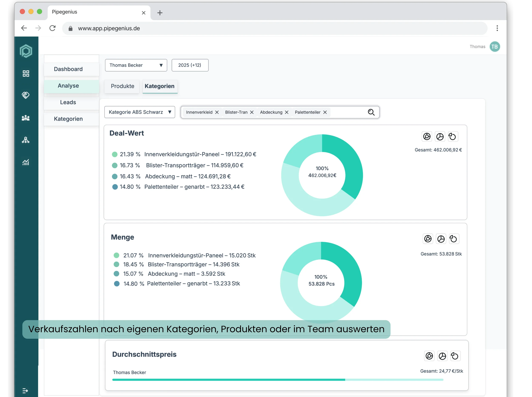
Task: Click the grid dashboard sidebar icon
Action: (26, 73)
